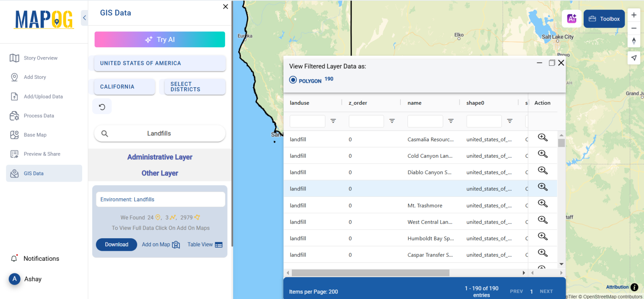The height and width of the screenshot is (299, 644).
Task: Download the landfills data
Action: (116, 244)
